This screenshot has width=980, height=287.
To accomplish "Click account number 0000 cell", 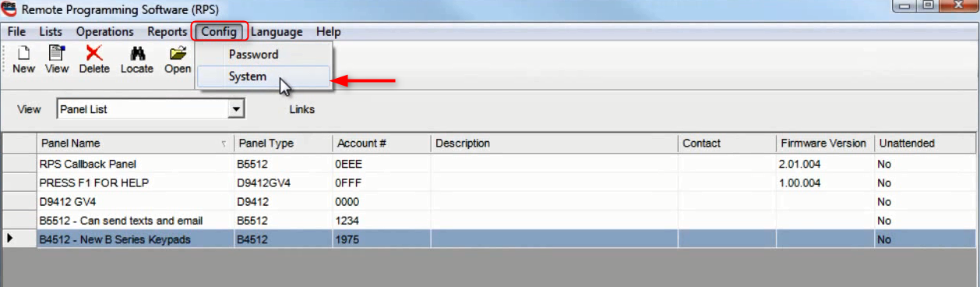I will pos(382,201).
